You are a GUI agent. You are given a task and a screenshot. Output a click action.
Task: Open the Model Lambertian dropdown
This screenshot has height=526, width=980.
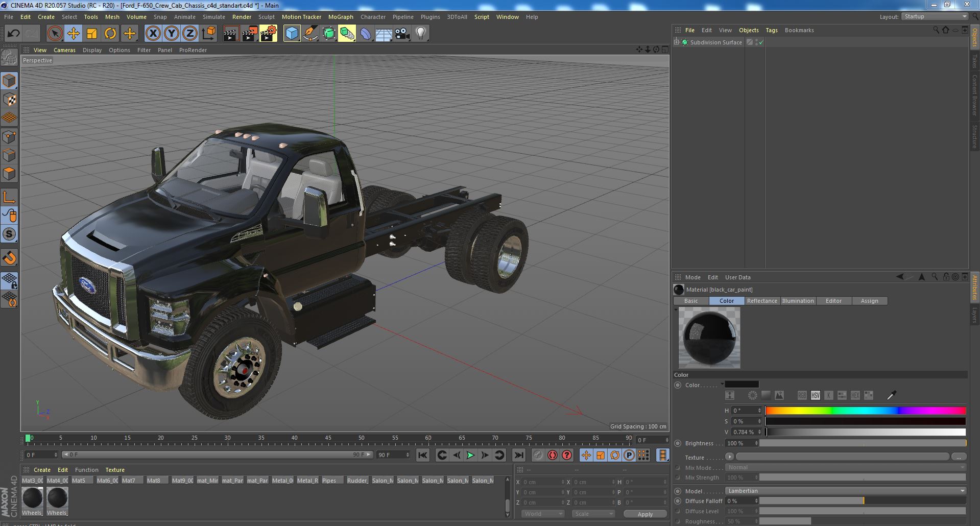846,491
